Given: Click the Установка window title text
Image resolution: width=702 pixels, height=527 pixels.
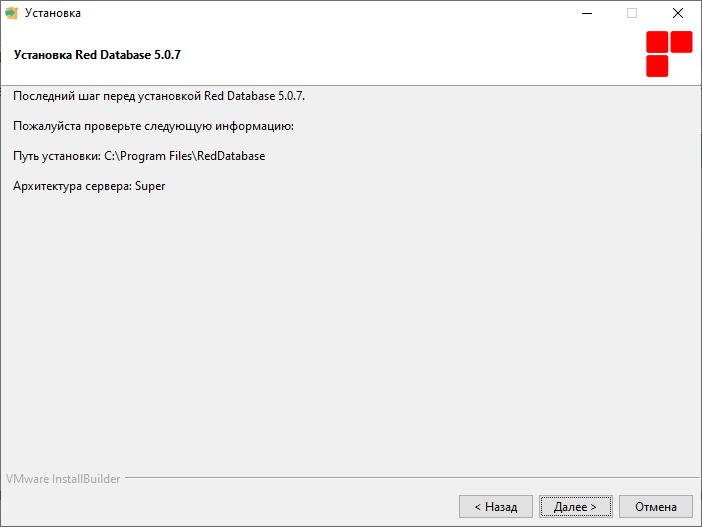Looking at the screenshot, I should [x=53, y=13].
